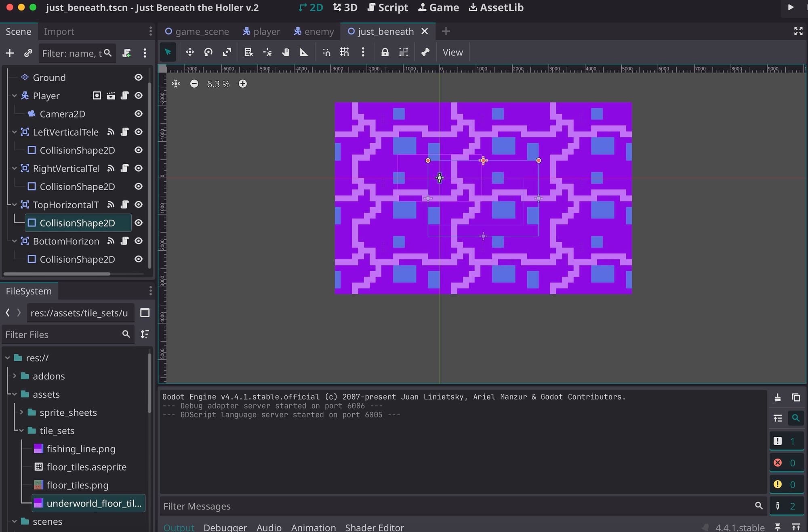The height and width of the screenshot is (532, 808).
Task: Toggle grid snap in toolbar
Action: point(344,52)
